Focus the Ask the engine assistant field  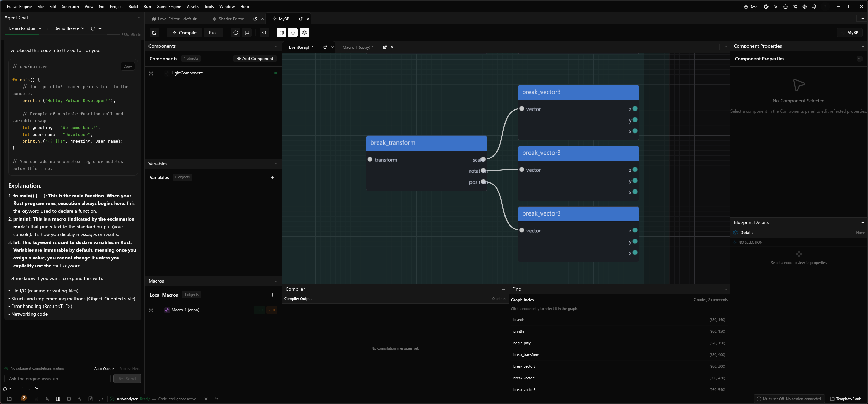pos(58,379)
